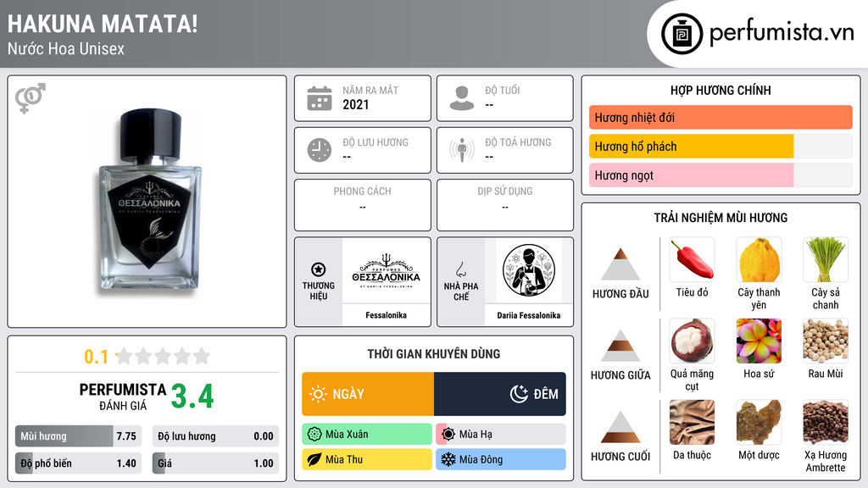Click the leaf icon for Mùa Thu
This screenshot has height=488, width=868.
pyautogui.click(x=314, y=459)
